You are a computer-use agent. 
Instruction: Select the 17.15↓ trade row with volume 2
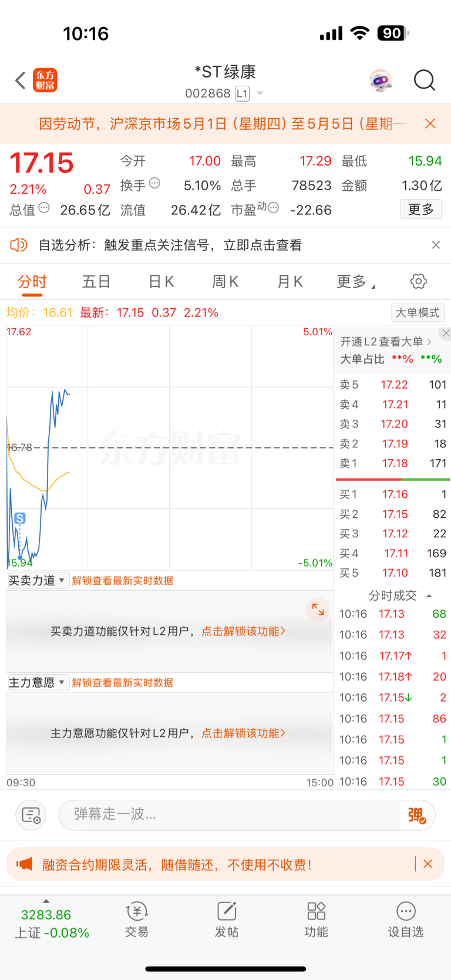pyautogui.click(x=393, y=698)
